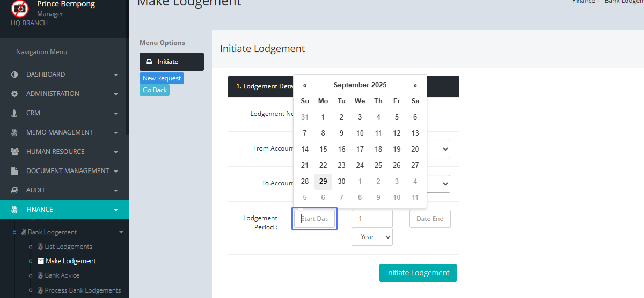Viewport: 644px width, 298px height.
Task: Click the Dashboard icon in sidebar
Action: tap(14, 74)
